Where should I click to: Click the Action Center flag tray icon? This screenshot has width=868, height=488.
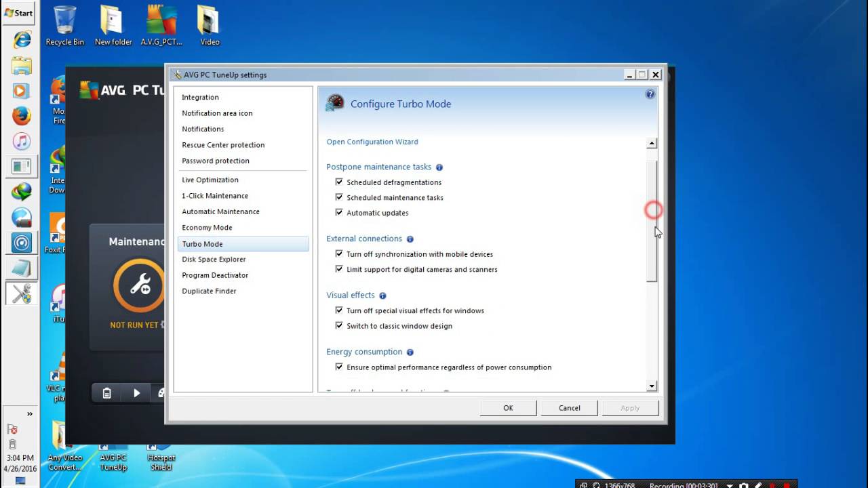(x=12, y=429)
